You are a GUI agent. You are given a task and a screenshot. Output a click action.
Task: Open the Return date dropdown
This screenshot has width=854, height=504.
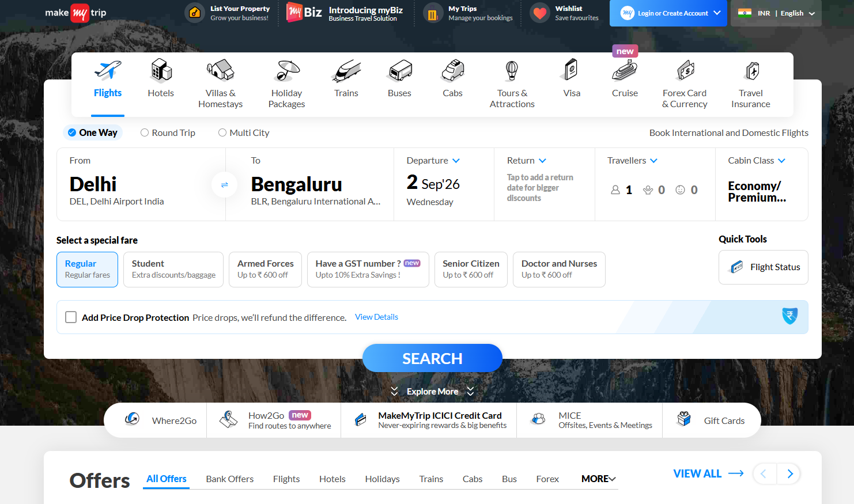527,161
